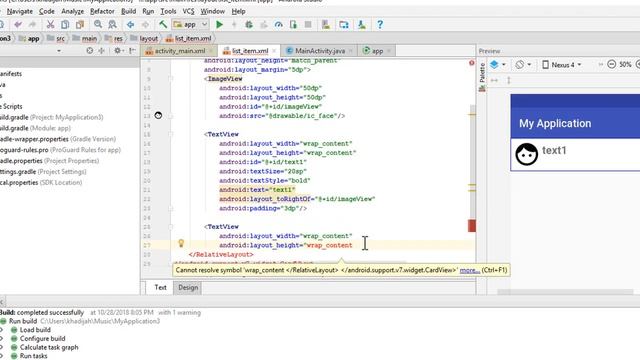This screenshot has height=360, width=640.
Task: Open project panel settings gear
Action: (118, 51)
